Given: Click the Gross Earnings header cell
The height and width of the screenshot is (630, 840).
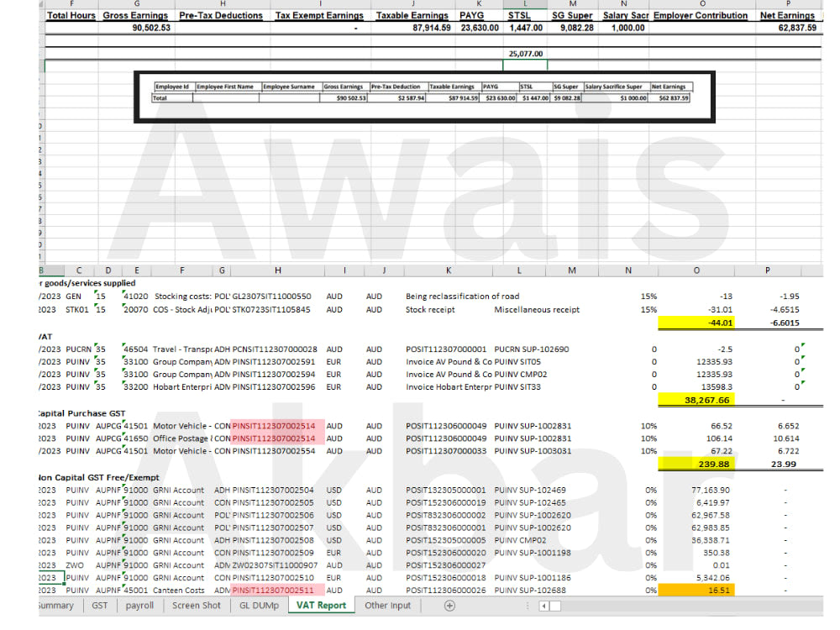Looking at the screenshot, I should pos(135,14).
